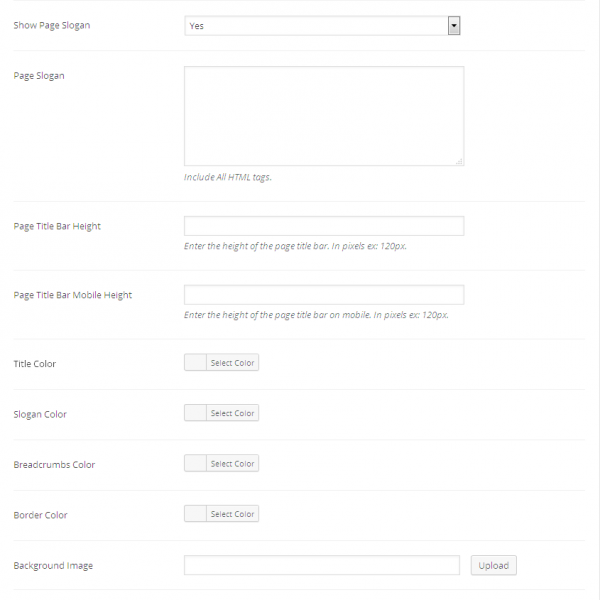Click inside the Page Slogan text area
Screen dimensions: 600x600
pos(323,115)
